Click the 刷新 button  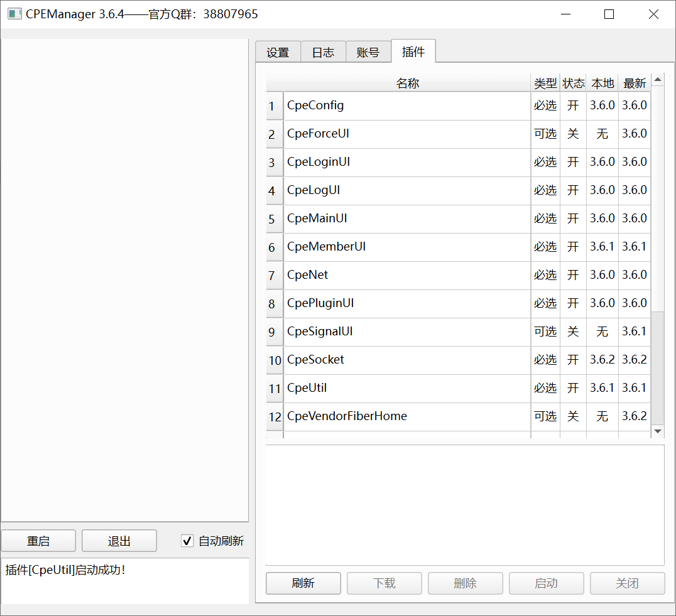pos(303,583)
